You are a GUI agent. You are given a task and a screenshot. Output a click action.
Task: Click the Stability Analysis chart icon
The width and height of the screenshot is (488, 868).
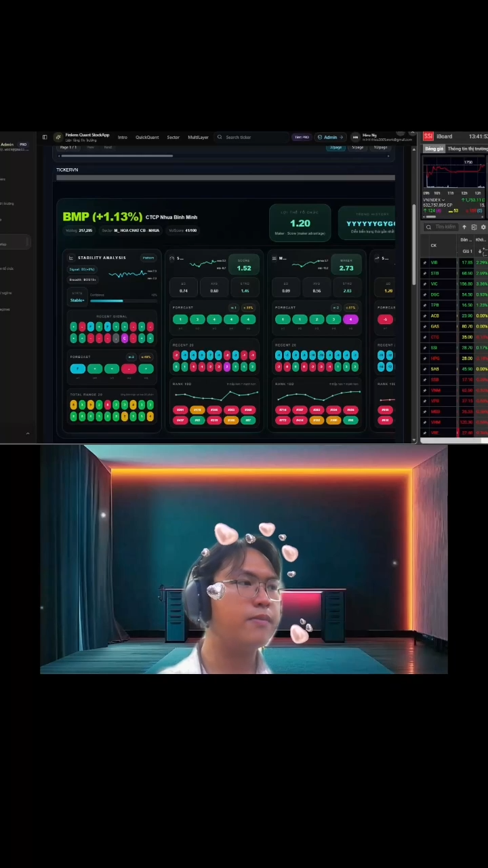(x=71, y=258)
